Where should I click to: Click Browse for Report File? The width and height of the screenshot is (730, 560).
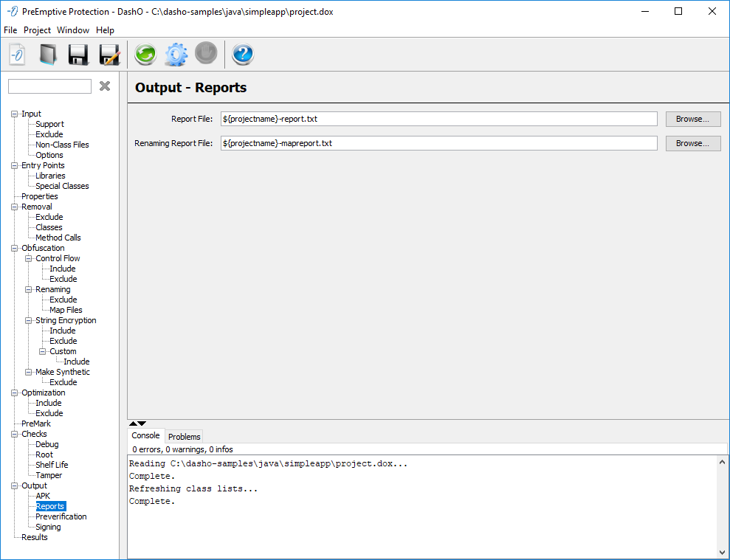point(692,119)
